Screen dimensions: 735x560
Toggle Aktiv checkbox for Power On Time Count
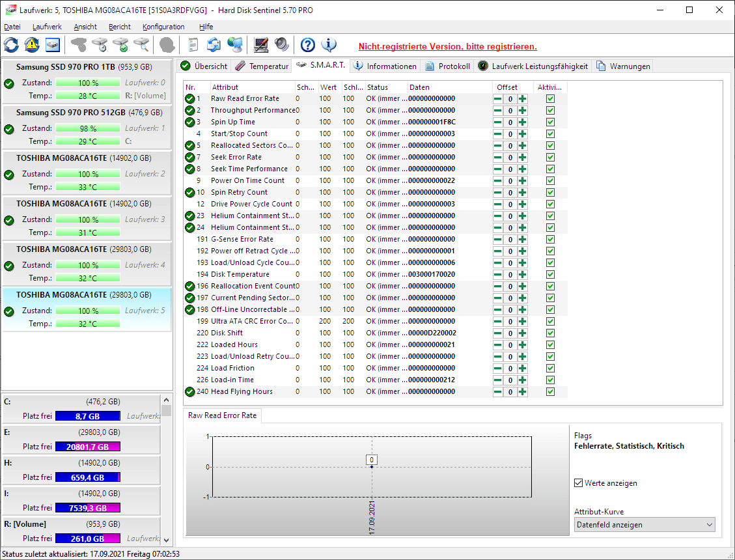550,181
